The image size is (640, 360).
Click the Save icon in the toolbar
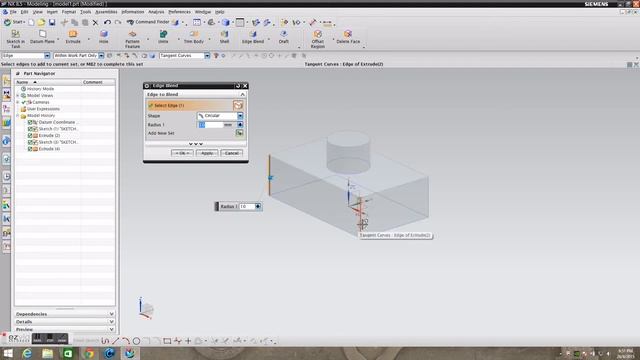pos(52,22)
